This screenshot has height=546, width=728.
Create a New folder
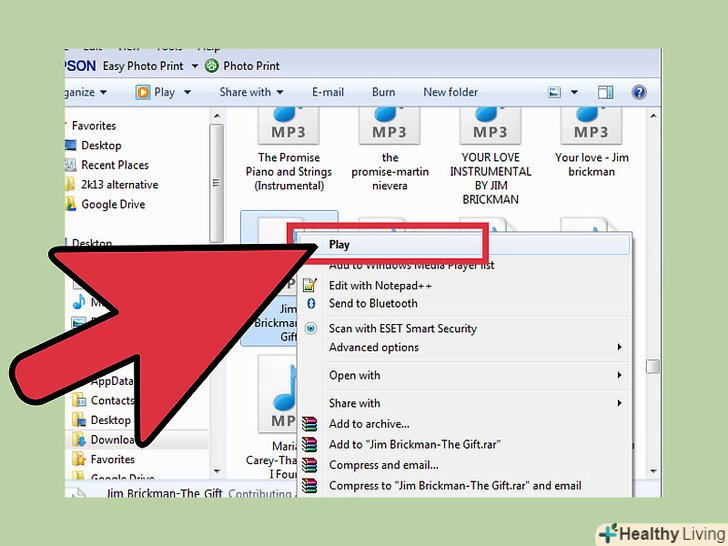click(450, 92)
